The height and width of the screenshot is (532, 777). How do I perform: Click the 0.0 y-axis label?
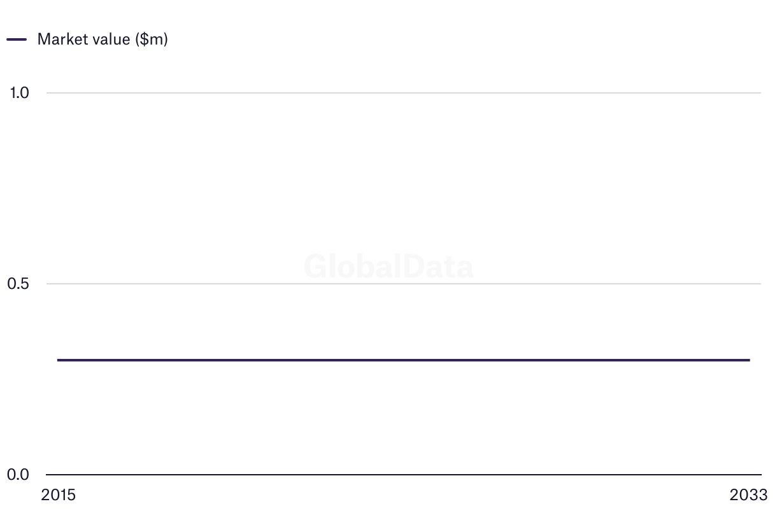pyautogui.click(x=19, y=475)
